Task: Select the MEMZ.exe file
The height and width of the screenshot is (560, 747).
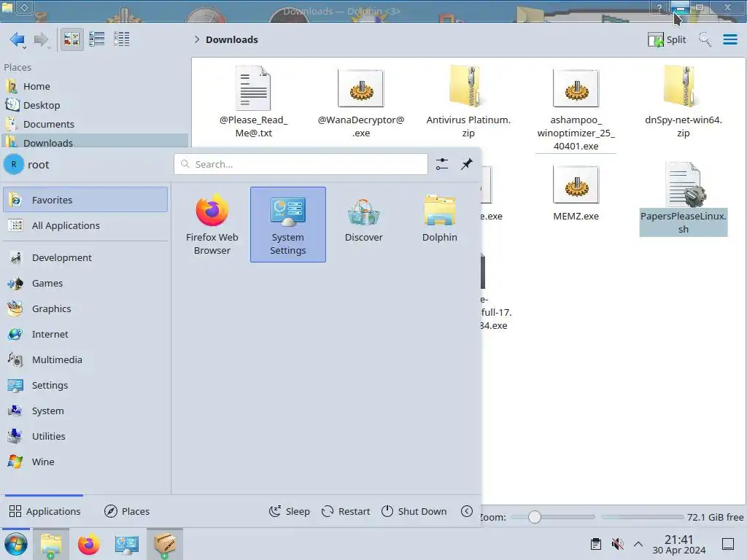Action: click(x=576, y=192)
